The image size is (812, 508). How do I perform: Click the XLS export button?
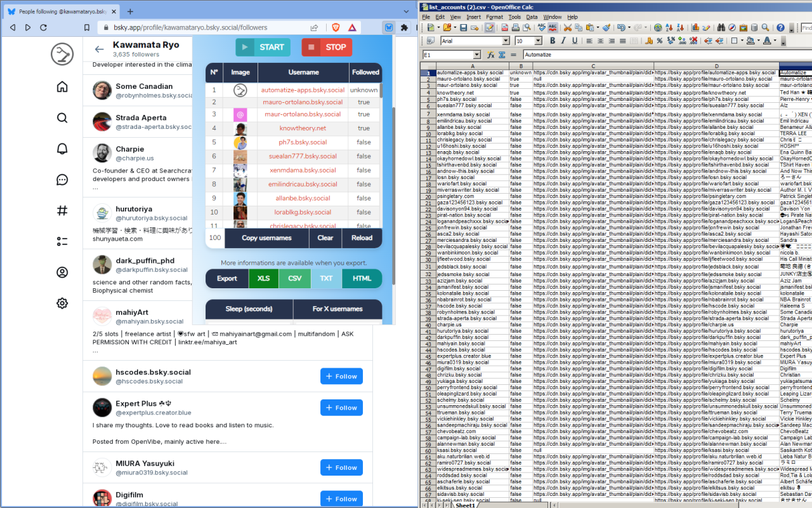click(263, 279)
